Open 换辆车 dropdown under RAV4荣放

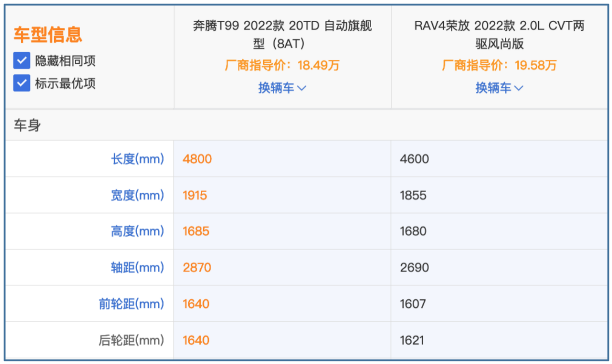(500, 88)
